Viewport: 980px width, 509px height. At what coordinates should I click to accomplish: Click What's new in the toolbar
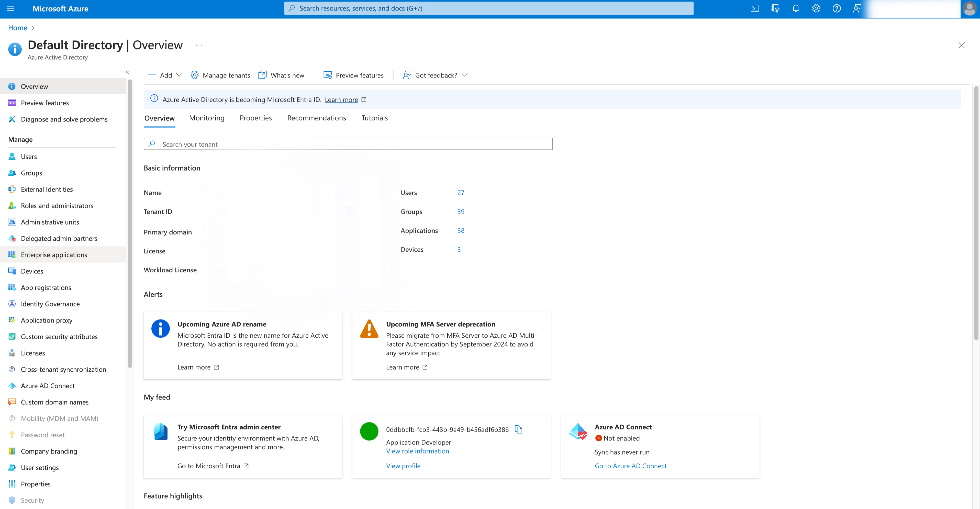[281, 75]
